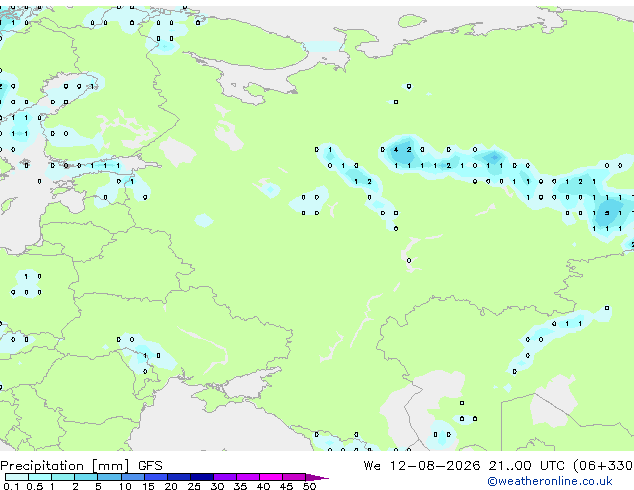Select the 10–15 mm legend color swatch

(x=133, y=477)
